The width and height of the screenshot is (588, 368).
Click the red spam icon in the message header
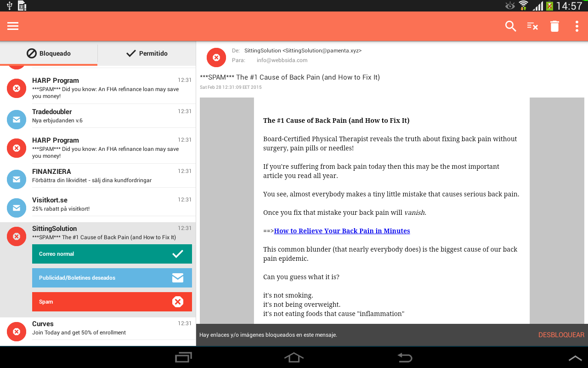point(216,57)
